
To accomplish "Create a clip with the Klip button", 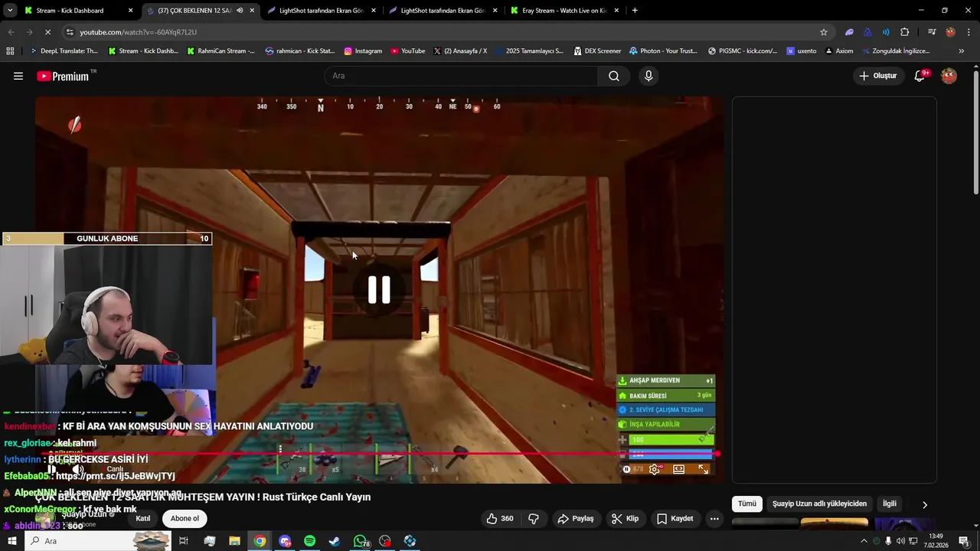I will tap(625, 519).
